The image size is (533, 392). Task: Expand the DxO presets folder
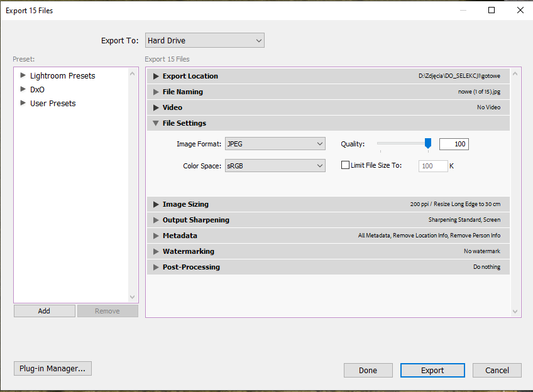[x=23, y=89]
